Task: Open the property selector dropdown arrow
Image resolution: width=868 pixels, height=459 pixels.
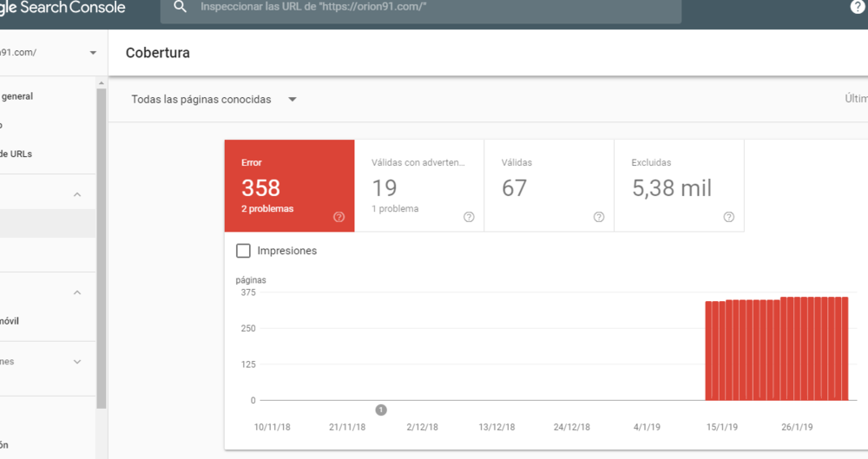Action: point(93,53)
